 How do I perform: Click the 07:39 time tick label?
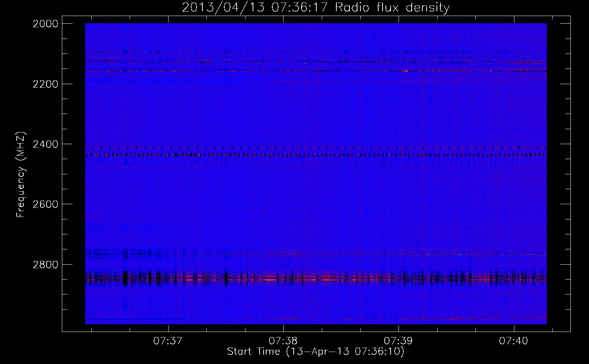pyautogui.click(x=399, y=341)
